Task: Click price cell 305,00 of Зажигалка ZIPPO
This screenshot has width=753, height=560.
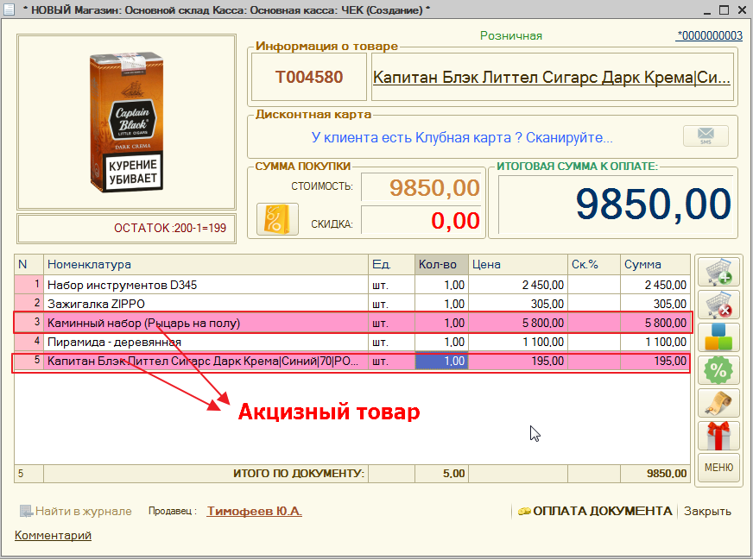Action: [x=518, y=304]
